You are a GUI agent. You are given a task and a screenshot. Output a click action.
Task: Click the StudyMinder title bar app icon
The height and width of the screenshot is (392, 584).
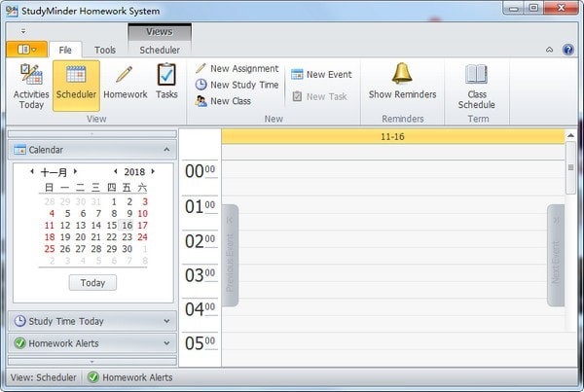12,11
